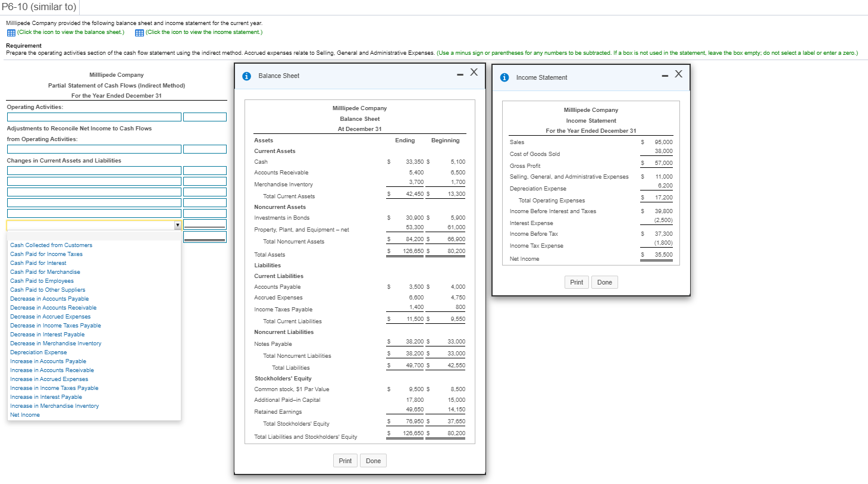The image size is (868, 484).
Task: Select 'Net Income' from the dropdown list
Action: pyautogui.click(x=25, y=415)
